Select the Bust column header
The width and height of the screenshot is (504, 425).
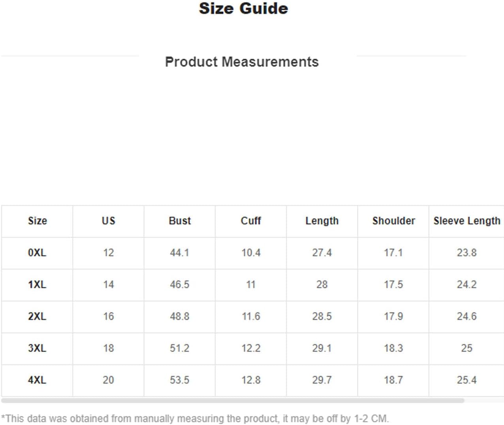[x=180, y=221]
